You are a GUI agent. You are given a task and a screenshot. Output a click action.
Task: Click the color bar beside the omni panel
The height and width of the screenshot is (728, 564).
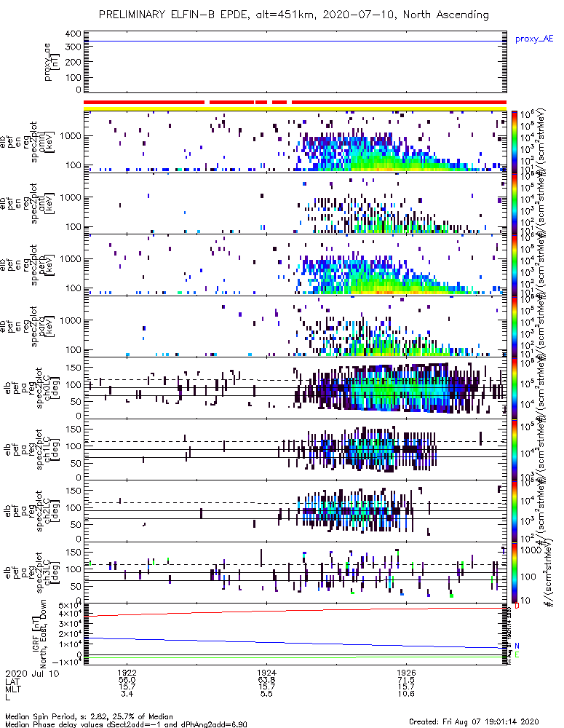tap(514, 142)
